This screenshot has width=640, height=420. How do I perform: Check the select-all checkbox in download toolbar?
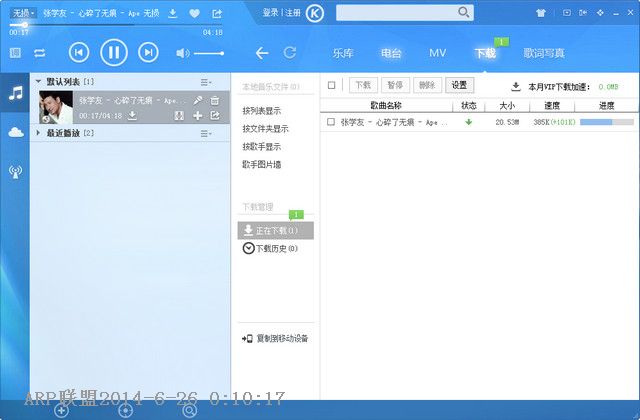332,85
